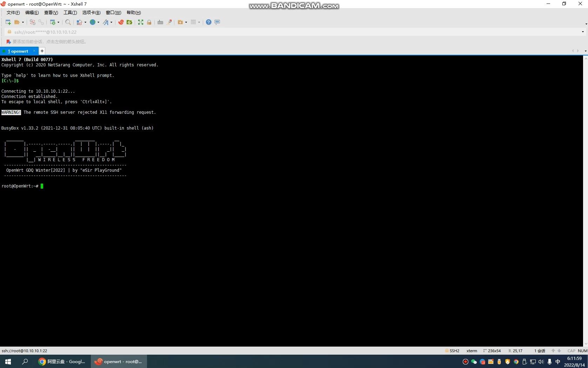588x368 pixels.
Task: Add a new tab with plus button
Action: pos(42,51)
